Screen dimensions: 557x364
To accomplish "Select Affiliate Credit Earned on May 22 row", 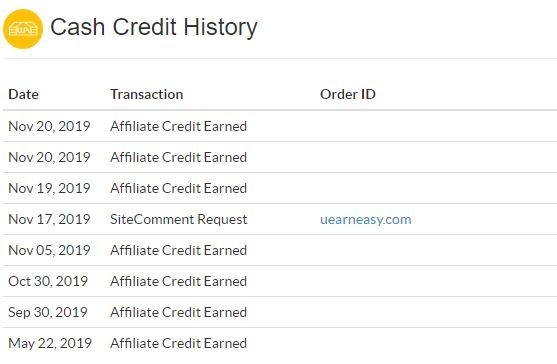I will pyautogui.click(x=179, y=343).
